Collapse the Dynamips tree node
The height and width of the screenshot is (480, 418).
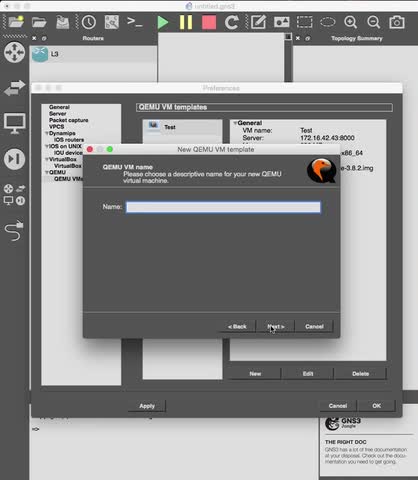point(47,133)
